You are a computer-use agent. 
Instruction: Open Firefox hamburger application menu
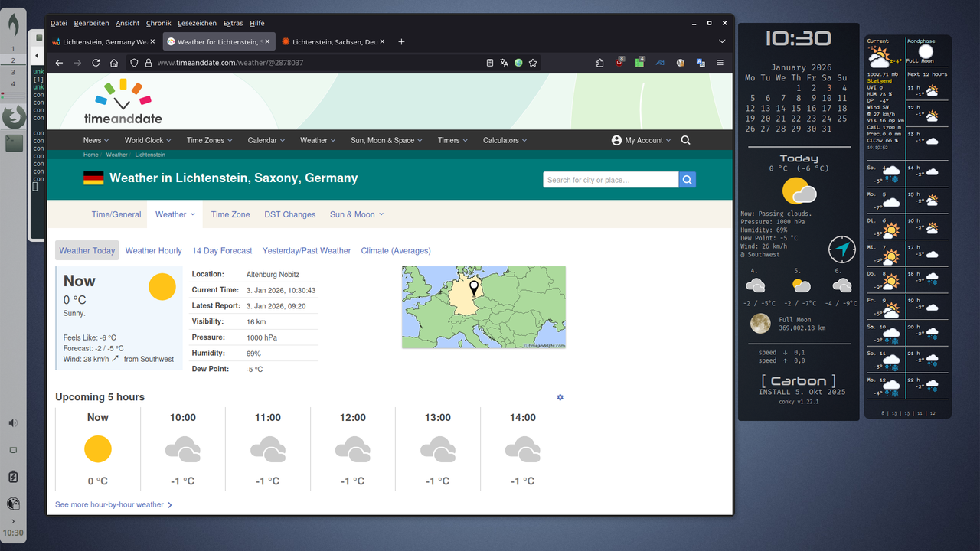click(720, 63)
